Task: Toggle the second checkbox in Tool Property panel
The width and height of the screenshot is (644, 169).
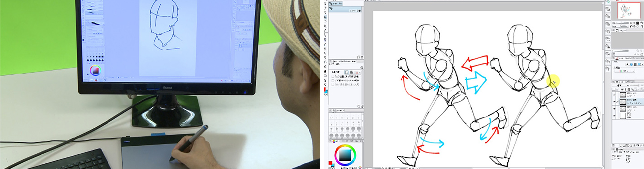Action: [333, 80]
